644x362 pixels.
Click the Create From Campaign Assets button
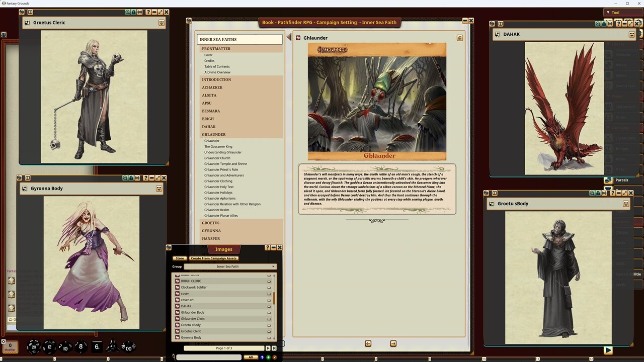213,258
